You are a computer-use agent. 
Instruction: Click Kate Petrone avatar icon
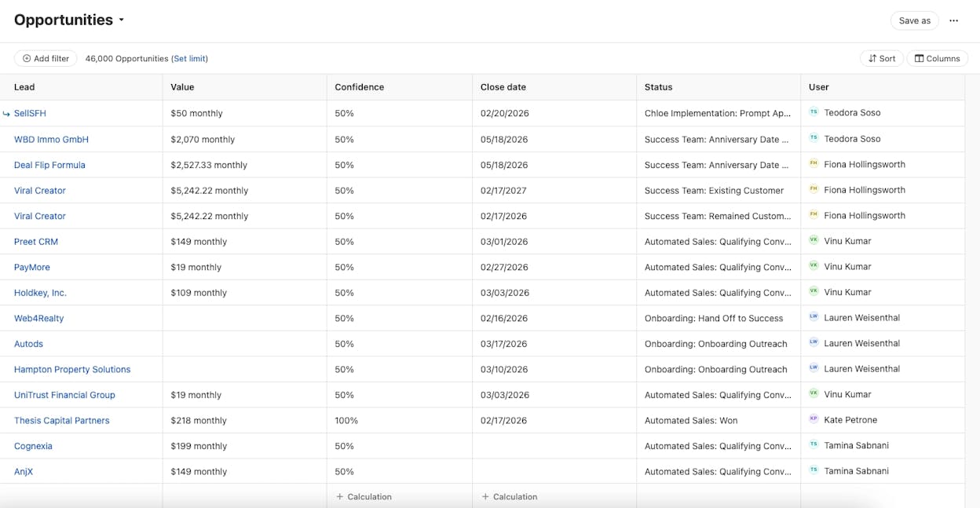[x=814, y=419]
